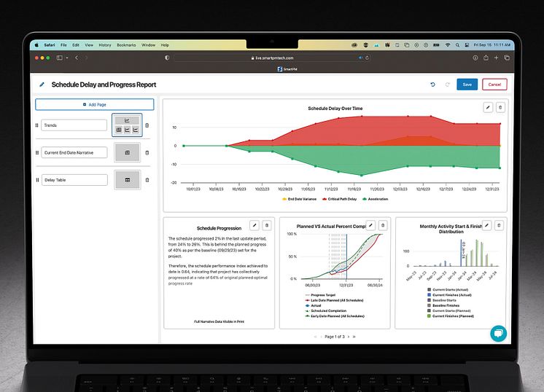This screenshot has height=392, width=544.
Task: Open the Bookmarks menu
Action: click(x=126, y=45)
